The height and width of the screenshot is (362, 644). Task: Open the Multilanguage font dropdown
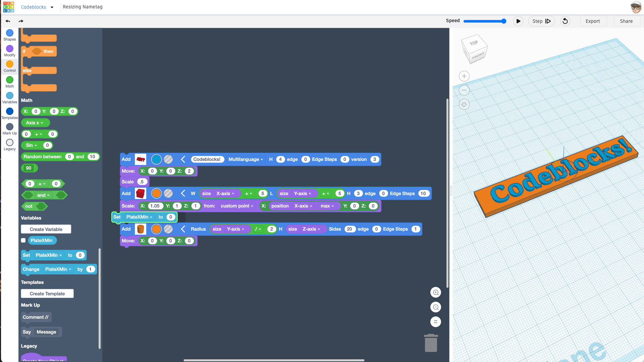pyautogui.click(x=246, y=160)
